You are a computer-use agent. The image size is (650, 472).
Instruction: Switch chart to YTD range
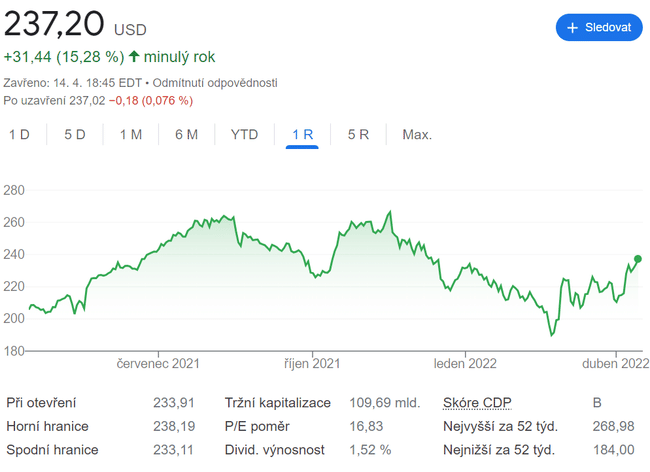pos(244,134)
